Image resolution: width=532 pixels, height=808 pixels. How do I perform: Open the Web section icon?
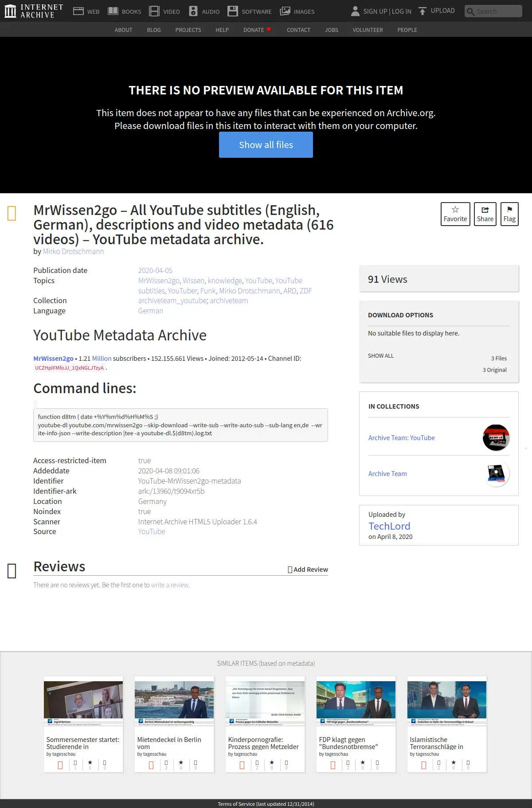coord(78,11)
